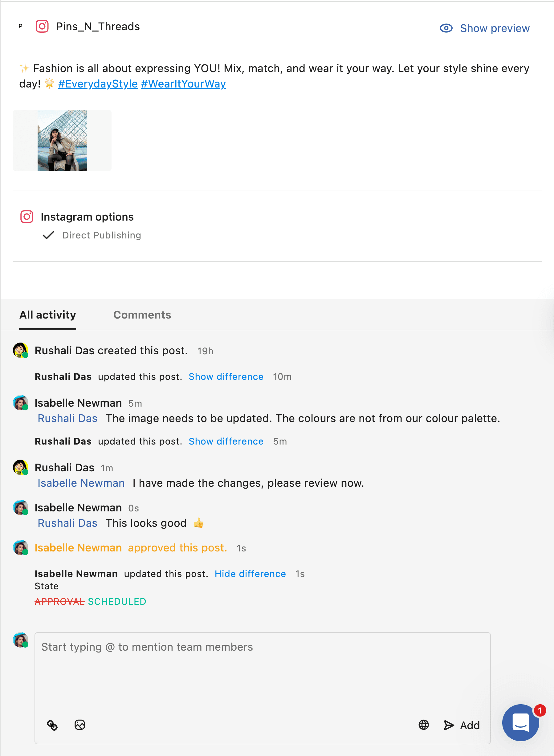Click the Instagram options logo icon
The width and height of the screenshot is (554, 756).
click(x=27, y=217)
